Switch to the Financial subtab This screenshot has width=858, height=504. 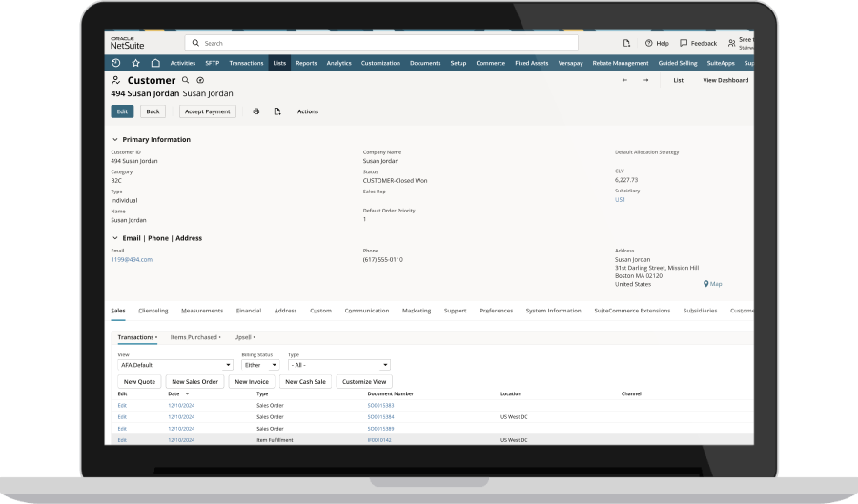[249, 311]
